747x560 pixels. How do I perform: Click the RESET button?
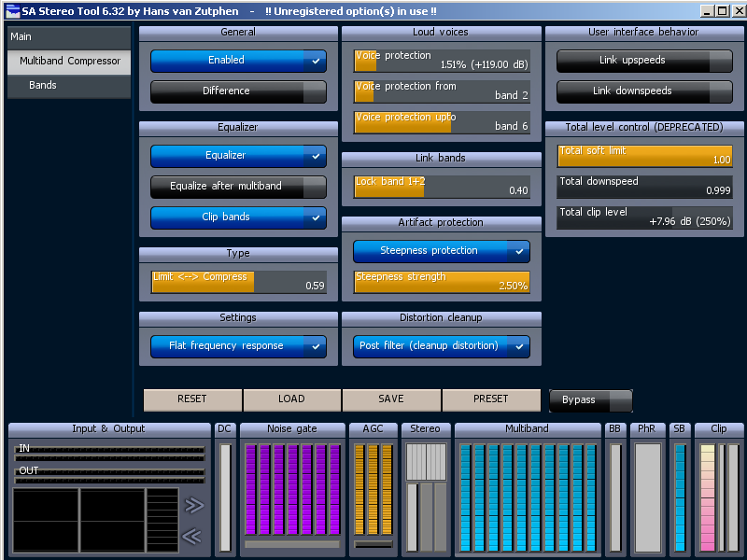[192, 399]
